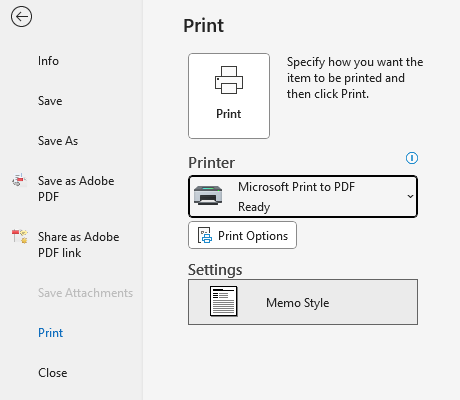Open the Info menu item

(x=48, y=61)
